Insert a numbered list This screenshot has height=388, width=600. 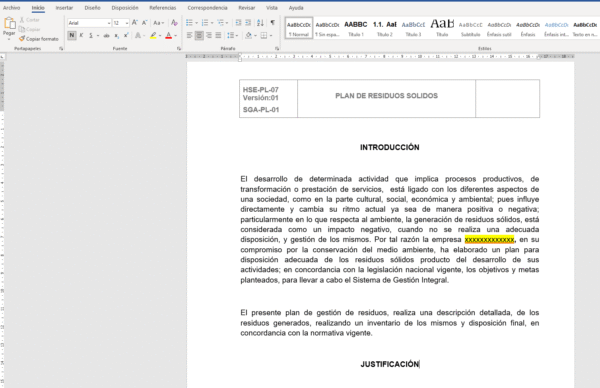click(205, 23)
